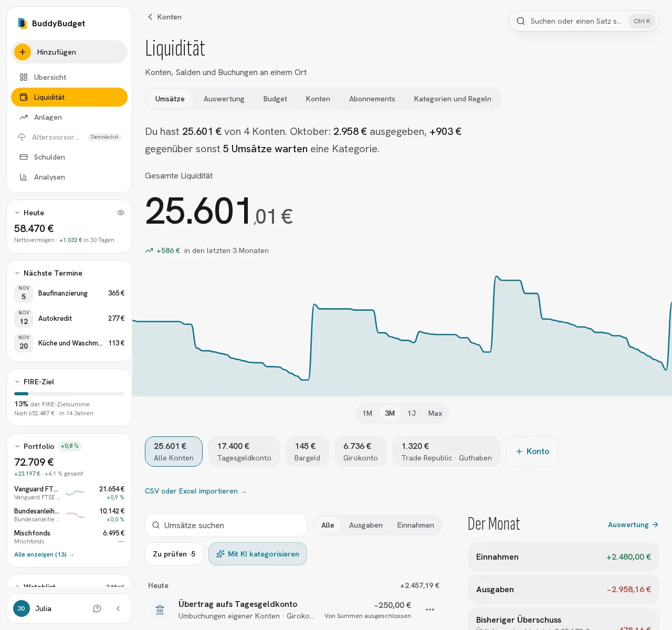The image size is (672, 630).
Task: Collapse the Heute widget
Action: tap(17, 213)
